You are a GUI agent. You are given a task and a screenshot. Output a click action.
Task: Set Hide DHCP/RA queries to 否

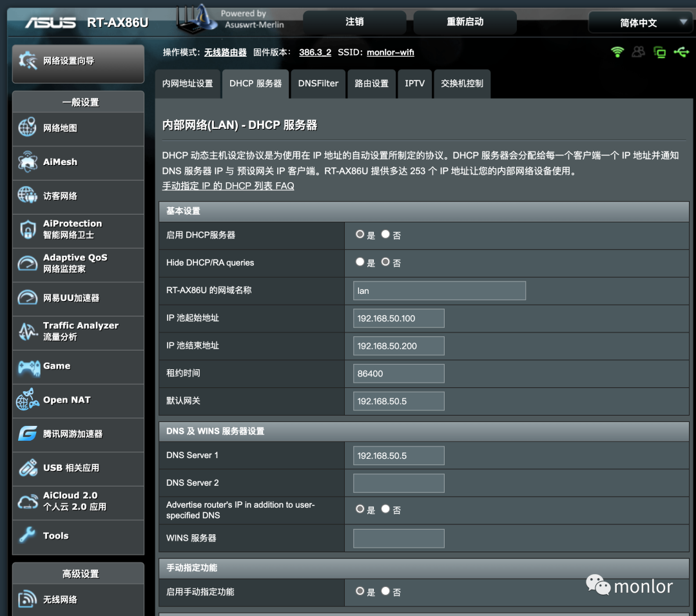385,262
